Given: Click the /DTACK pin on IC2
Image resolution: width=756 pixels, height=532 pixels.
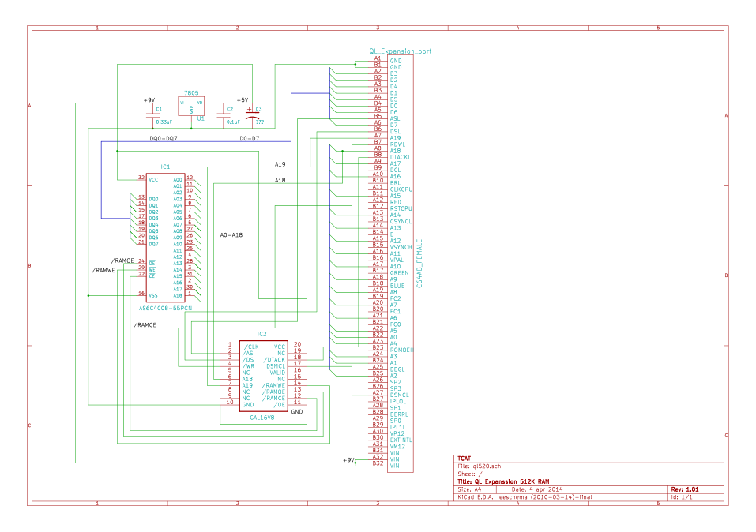Looking at the screenshot, I should pos(274,359).
